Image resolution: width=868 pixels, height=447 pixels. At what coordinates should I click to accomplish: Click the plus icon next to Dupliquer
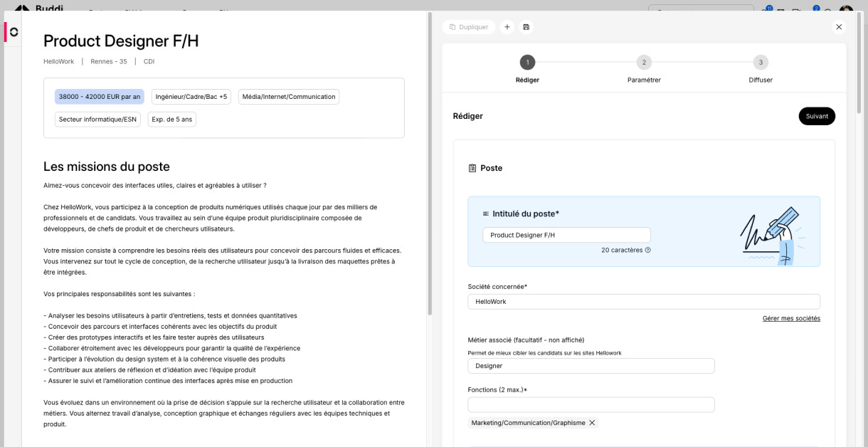pos(507,27)
